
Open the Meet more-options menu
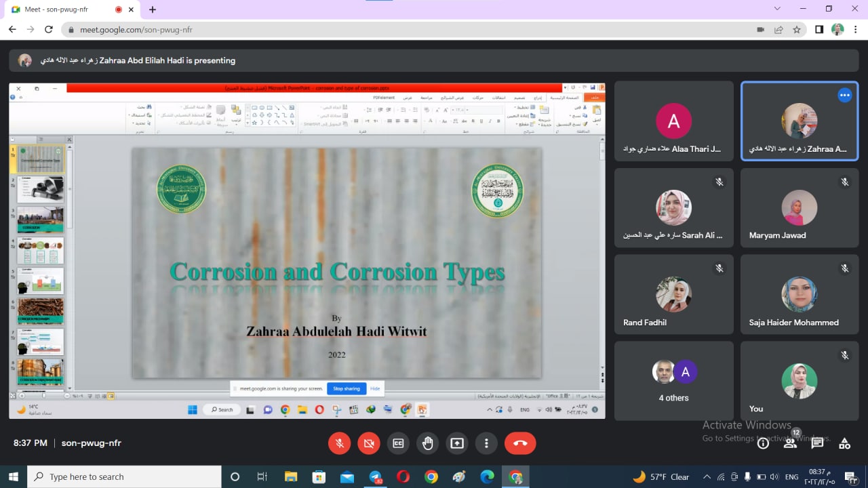486,443
